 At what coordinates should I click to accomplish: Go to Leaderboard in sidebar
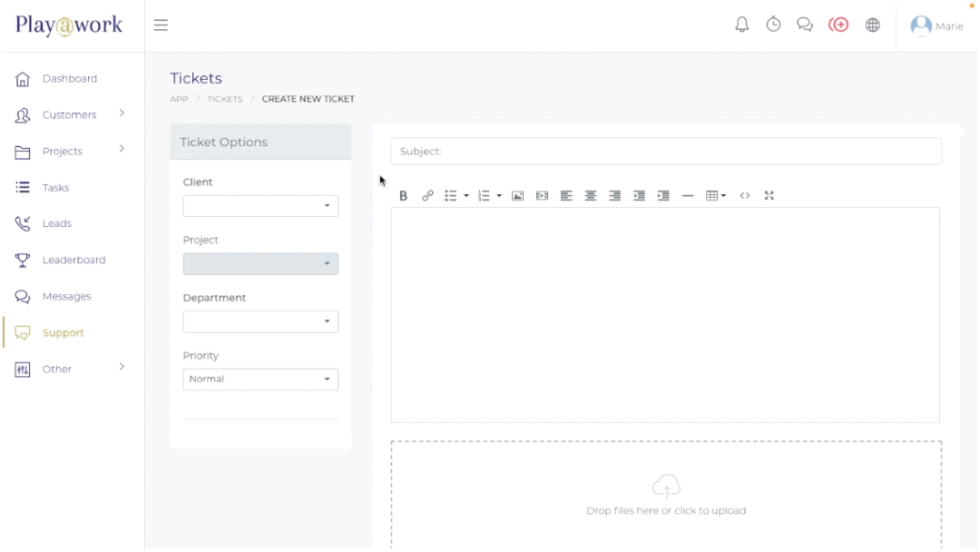coord(73,261)
